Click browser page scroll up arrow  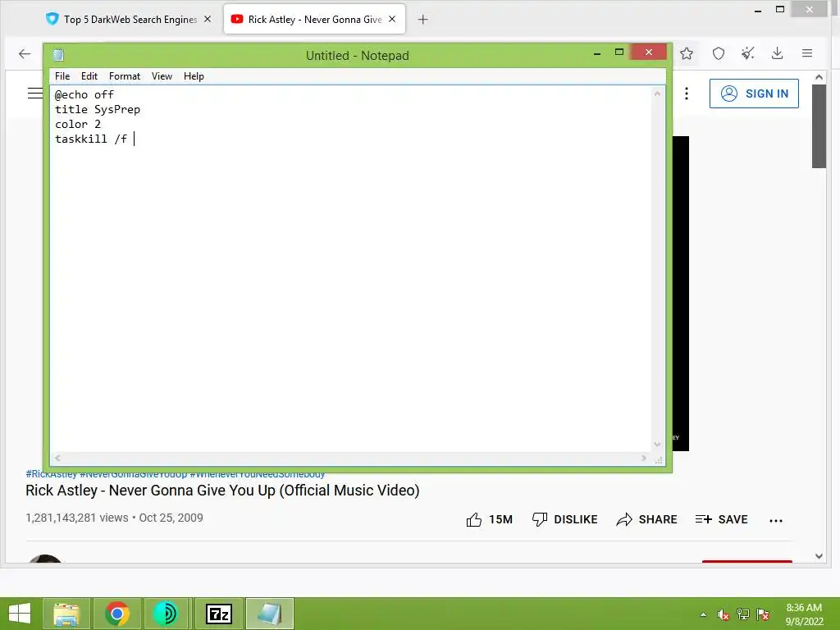coord(819,77)
